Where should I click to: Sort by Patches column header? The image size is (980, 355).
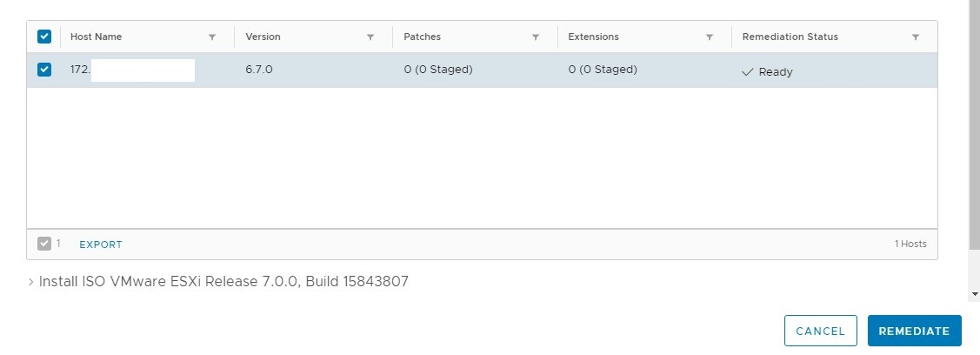tap(422, 37)
